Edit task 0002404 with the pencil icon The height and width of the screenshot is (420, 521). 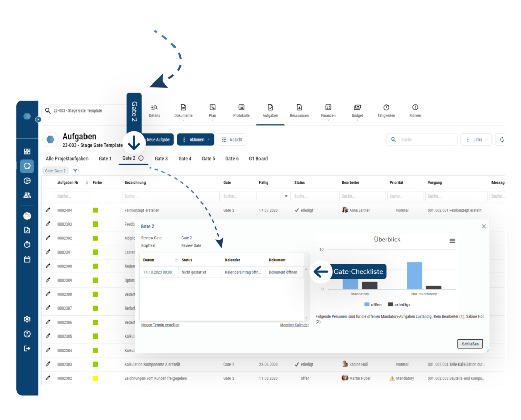[x=48, y=210]
